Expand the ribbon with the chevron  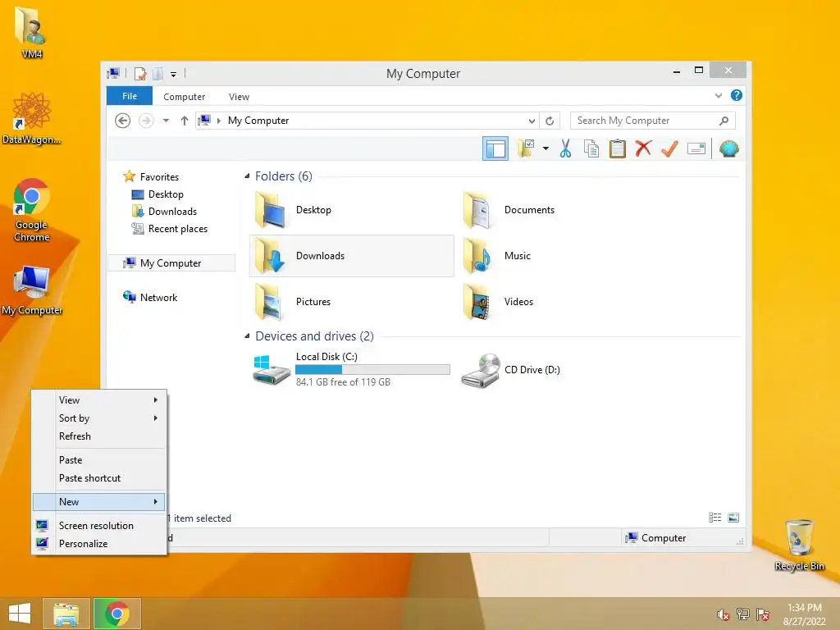719,95
